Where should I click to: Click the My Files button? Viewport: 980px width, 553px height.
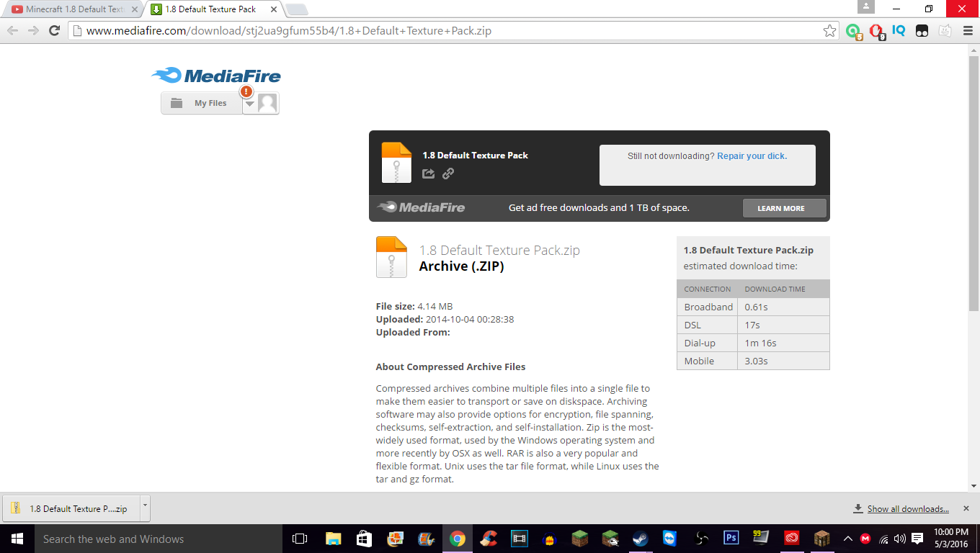[202, 103]
